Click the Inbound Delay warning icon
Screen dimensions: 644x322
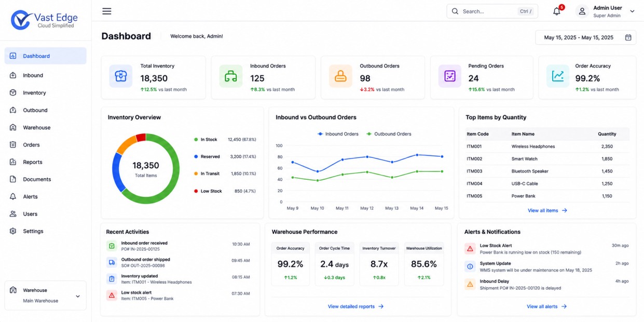click(470, 284)
